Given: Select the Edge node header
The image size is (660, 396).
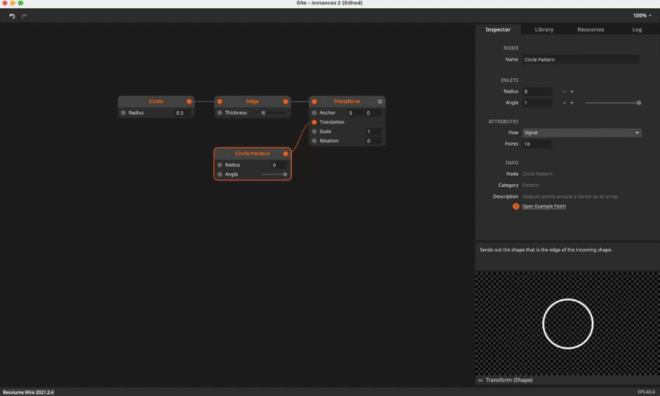Looking at the screenshot, I should tap(253, 101).
